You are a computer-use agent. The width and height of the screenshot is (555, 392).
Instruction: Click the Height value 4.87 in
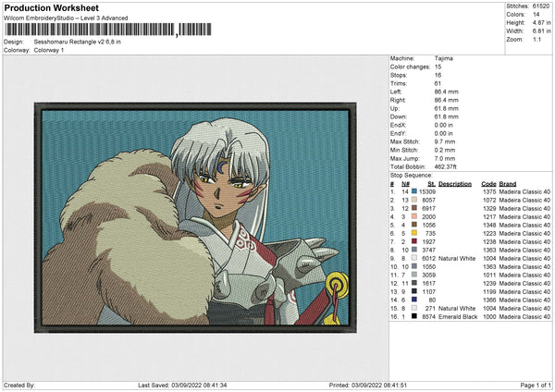pyautogui.click(x=541, y=22)
